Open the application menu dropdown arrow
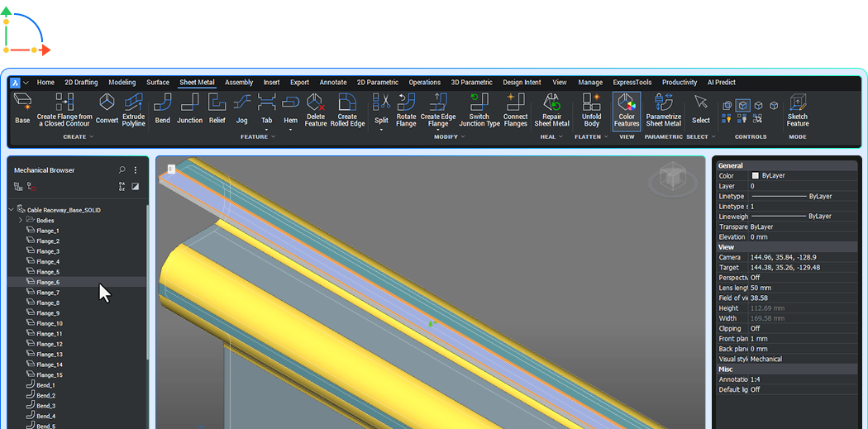 click(26, 83)
